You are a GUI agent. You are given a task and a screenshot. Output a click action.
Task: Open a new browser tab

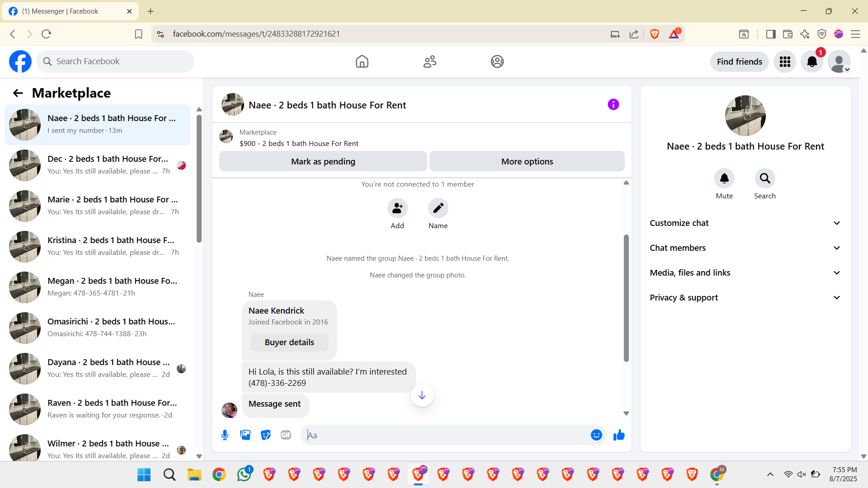pyautogui.click(x=151, y=11)
